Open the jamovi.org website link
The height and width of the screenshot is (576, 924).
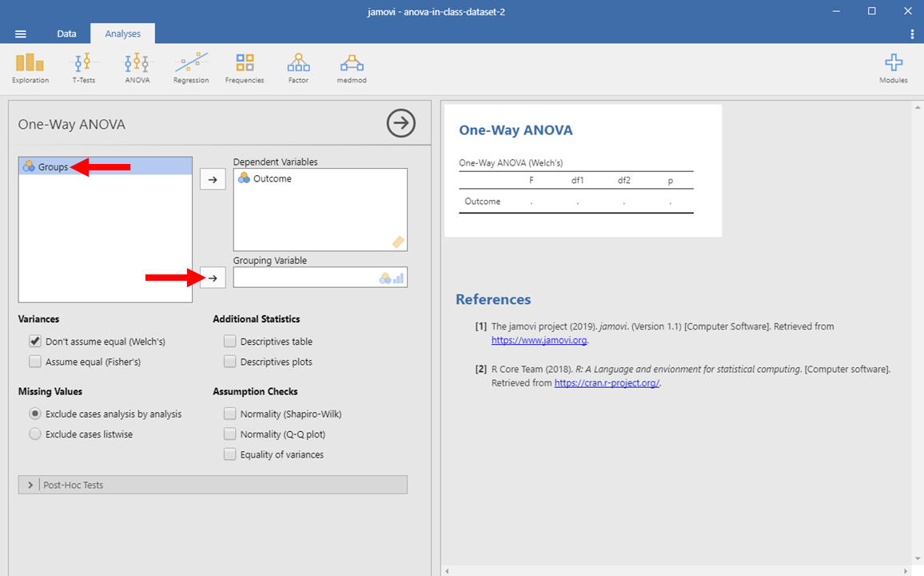(540, 340)
